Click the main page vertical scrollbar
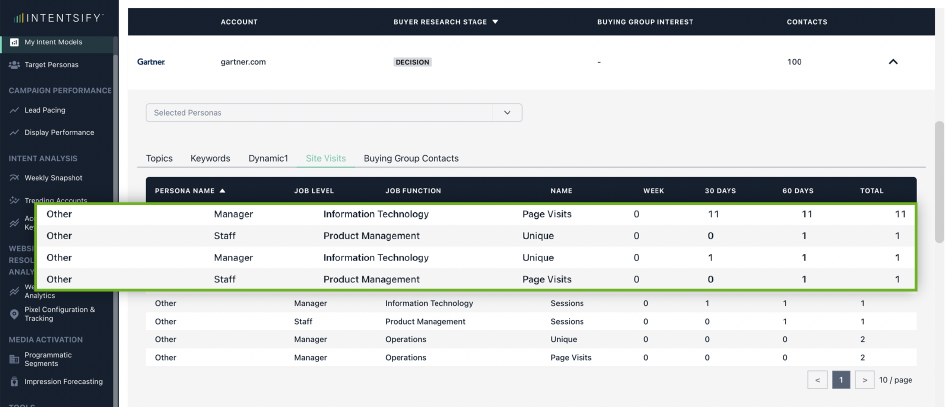Viewport: 946px width, 407px height. pyautogui.click(x=939, y=180)
